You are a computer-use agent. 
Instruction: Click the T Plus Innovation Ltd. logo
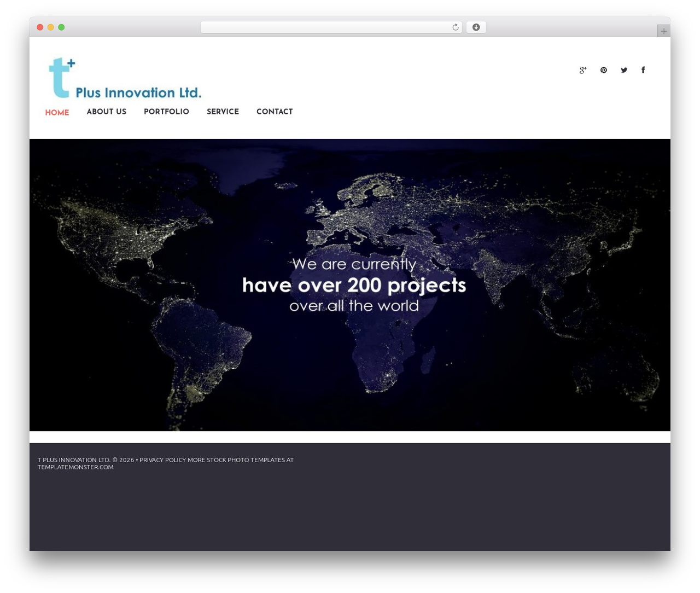coord(125,78)
